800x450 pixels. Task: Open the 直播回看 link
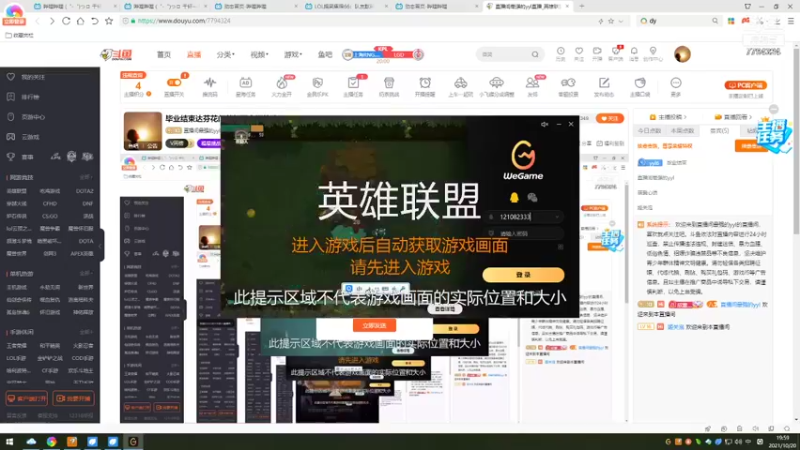pyautogui.click(x=733, y=117)
